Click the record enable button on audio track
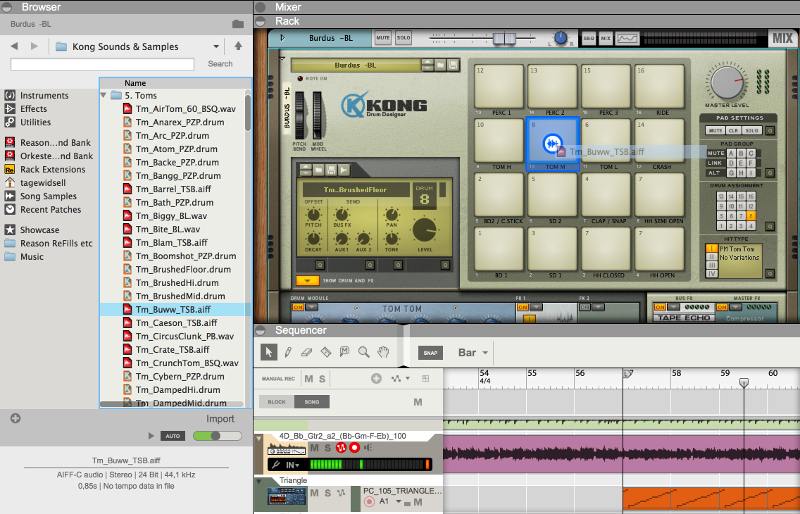Viewport: 800px width, 514px height. [x=354, y=447]
